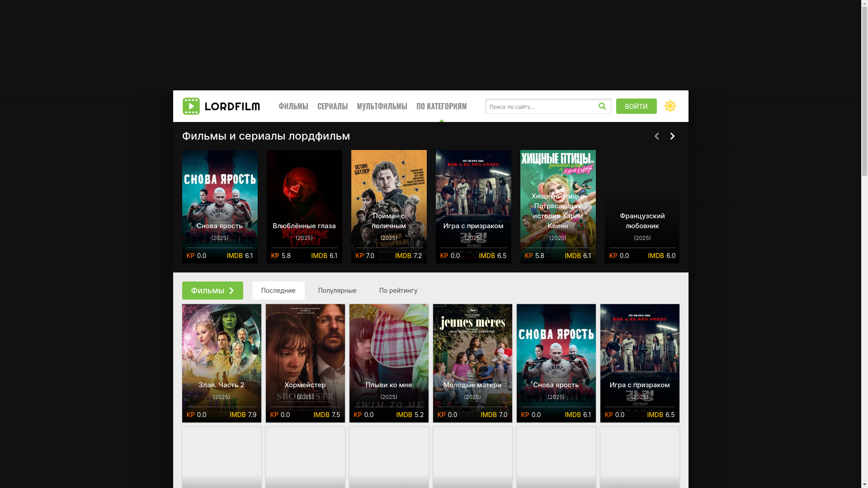
Task: Go to next carousel slide arrow
Action: (x=672, y=136)
